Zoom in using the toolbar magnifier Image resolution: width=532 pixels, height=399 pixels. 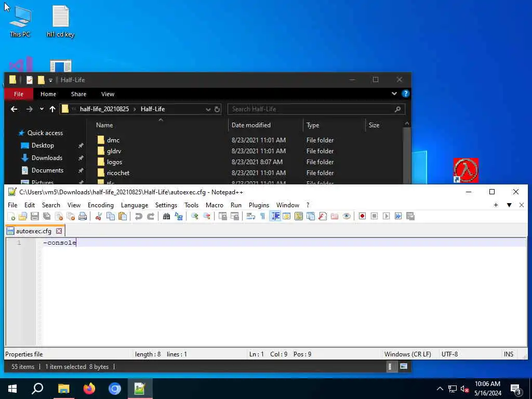point(194,216)
